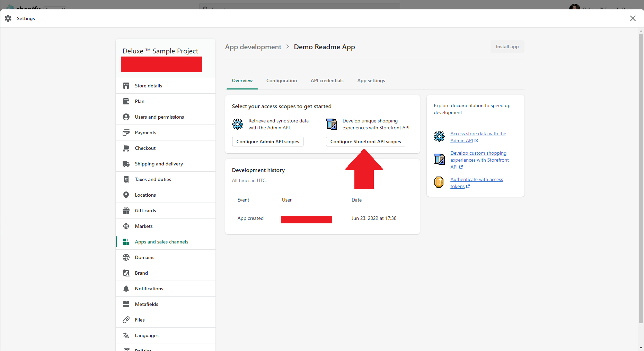Click the Taxes and duties receipt icon
The image size is (644, 351).
coord(126,179)
